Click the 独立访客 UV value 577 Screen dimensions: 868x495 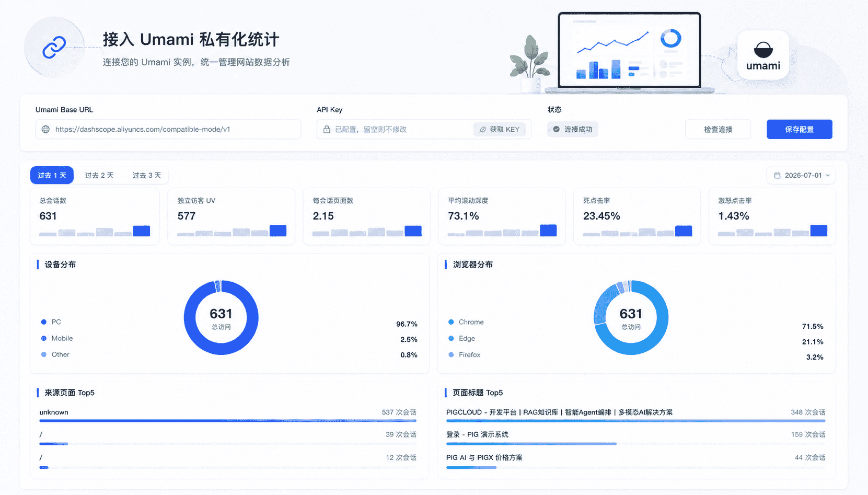click(186, 216)
